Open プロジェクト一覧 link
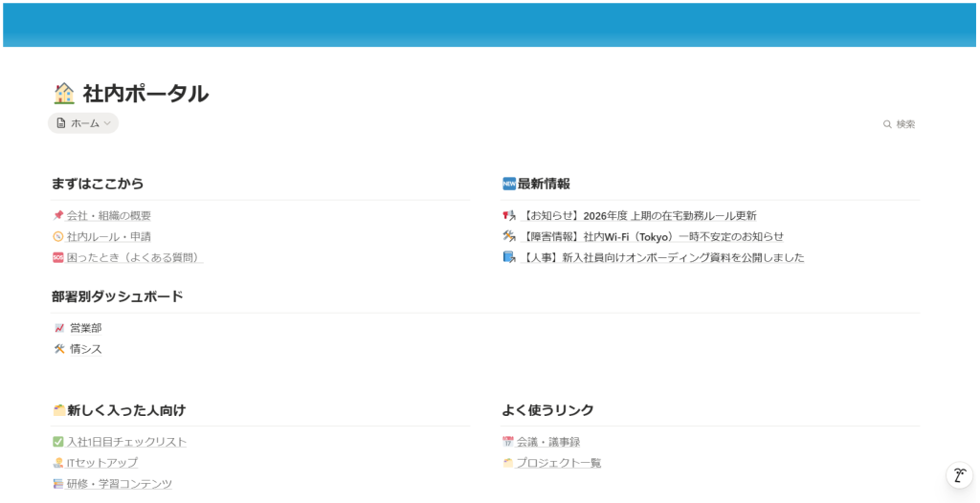This screenshot has width=980, height=503. click(x=559, y=464)
